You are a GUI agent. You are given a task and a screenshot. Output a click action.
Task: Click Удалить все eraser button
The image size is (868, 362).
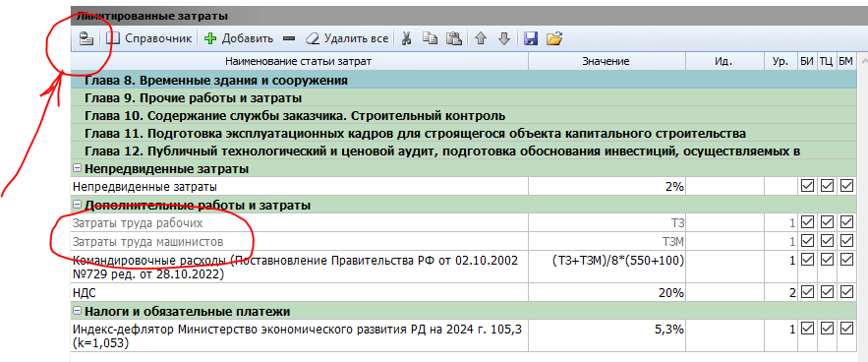point(347,38)
